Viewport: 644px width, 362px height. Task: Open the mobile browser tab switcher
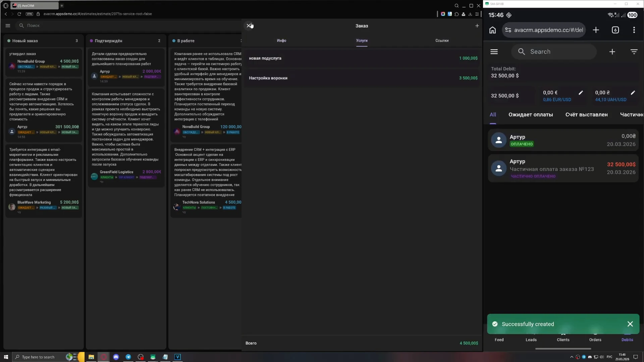615,30
